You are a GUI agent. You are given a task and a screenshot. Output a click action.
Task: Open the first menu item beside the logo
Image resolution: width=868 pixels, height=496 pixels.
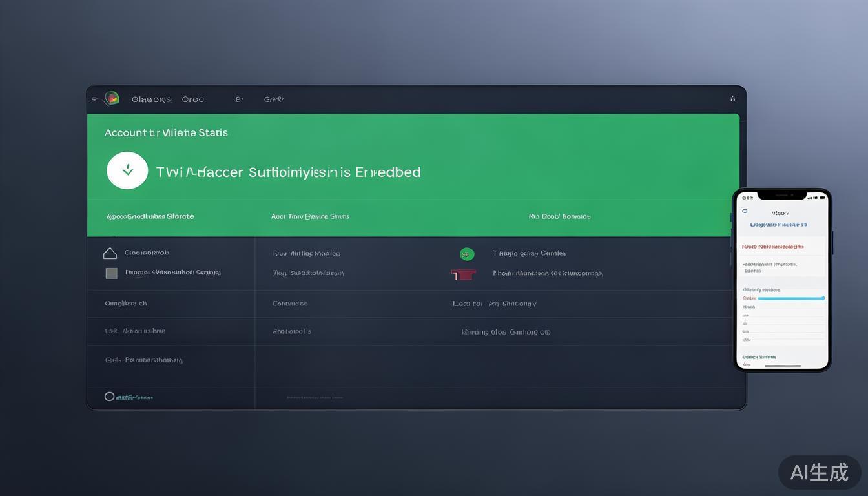pos(151,99)
